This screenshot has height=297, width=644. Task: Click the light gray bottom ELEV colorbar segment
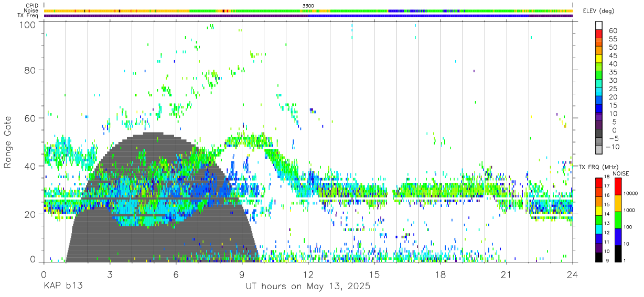click(x=599, y=151)
